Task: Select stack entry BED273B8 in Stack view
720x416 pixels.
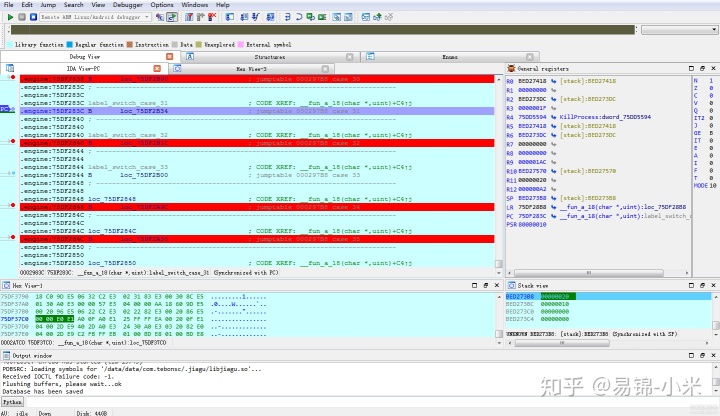Action: 608,296
